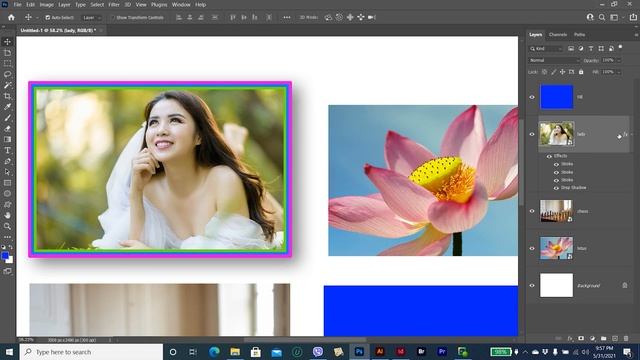The height and width of the screenshot is (360, 640).
Task: Select the Magic Wand tool
Action: point(7,85)
